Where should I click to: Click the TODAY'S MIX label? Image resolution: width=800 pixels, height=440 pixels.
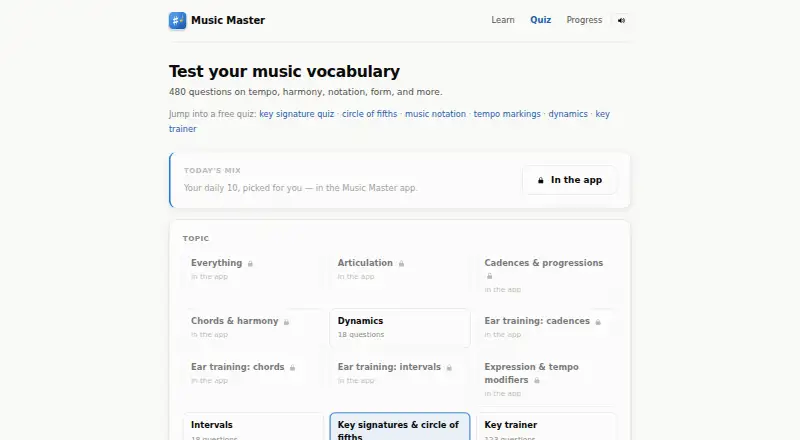coord(212,170)
